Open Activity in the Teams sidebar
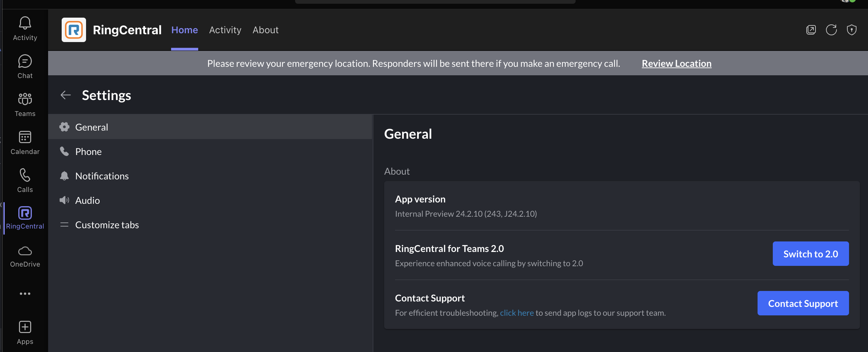The image size is (868, 352). pos(25,28)
